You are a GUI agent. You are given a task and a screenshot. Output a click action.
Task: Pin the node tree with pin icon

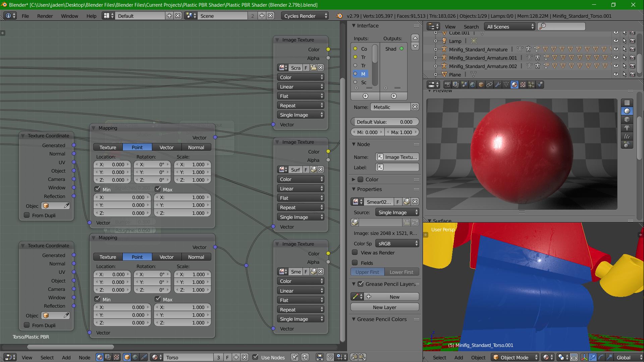click(x=294, y=357)
